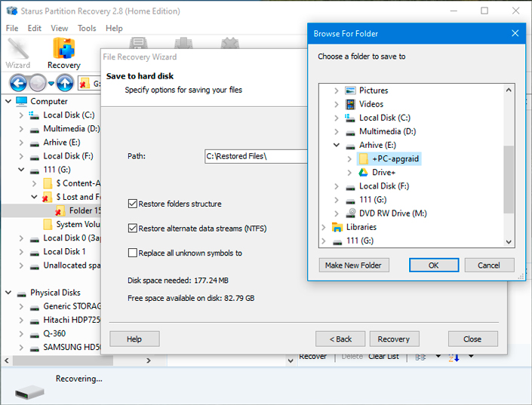
Task: Close the File Recovery Wizard
Action: 473,339
